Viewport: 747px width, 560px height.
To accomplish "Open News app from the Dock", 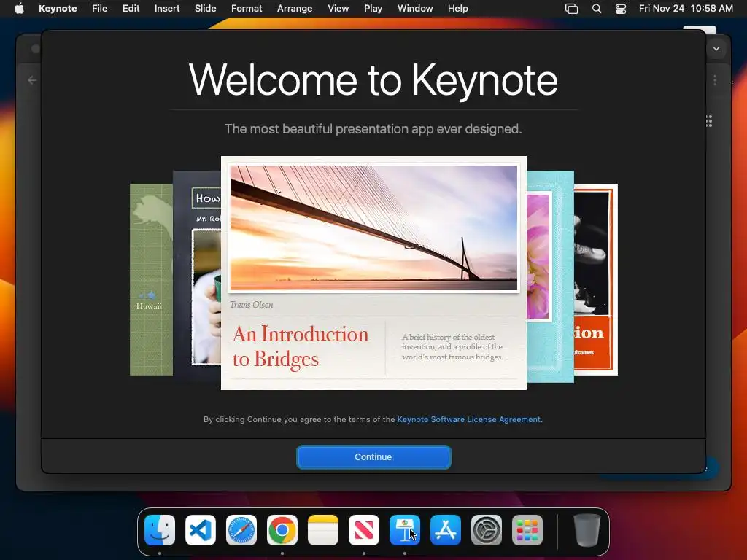I will [x=364, y=530].
